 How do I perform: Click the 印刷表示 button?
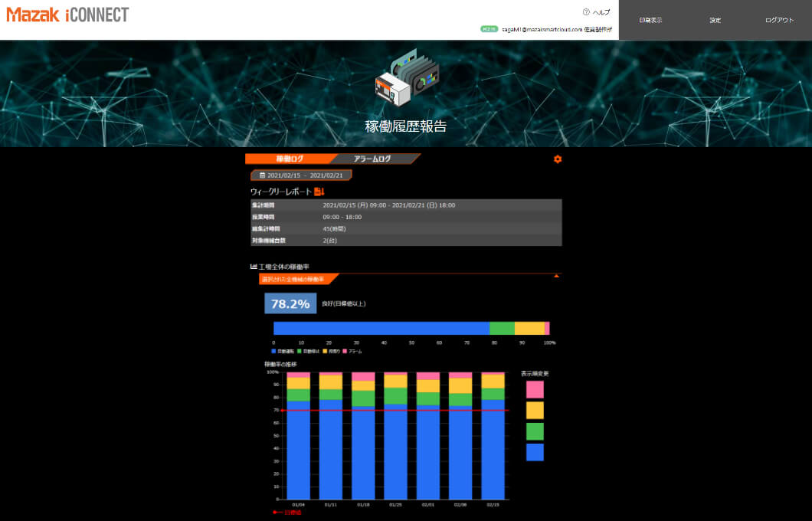point(650,20)
